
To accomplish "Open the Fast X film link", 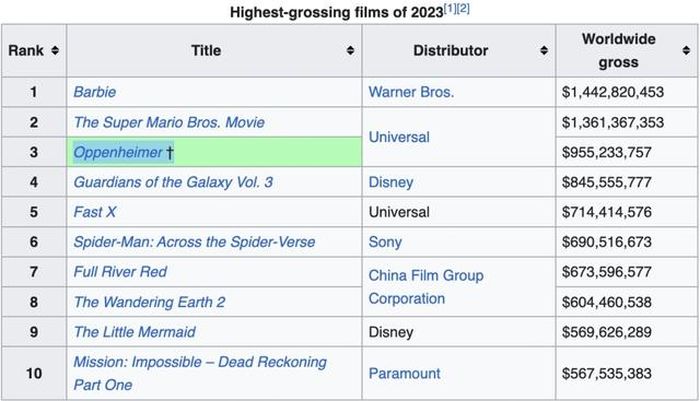I will 95,212.
